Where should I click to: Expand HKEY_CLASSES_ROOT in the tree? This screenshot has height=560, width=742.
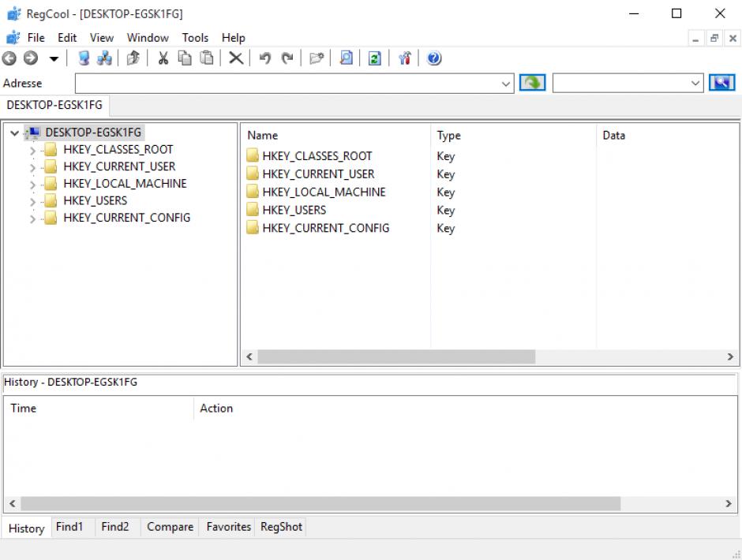click(x=32, y=151)
